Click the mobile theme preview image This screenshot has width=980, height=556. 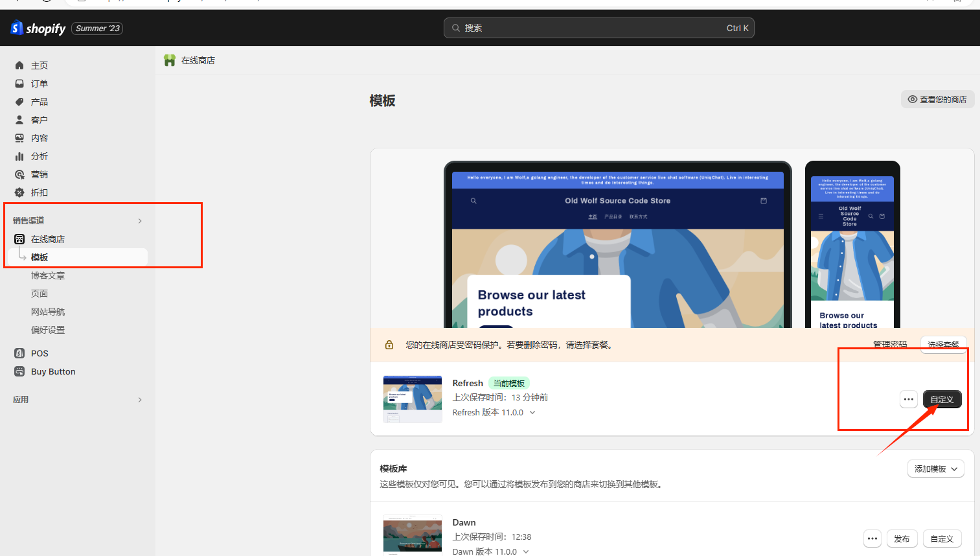click(x=852, y=245)
